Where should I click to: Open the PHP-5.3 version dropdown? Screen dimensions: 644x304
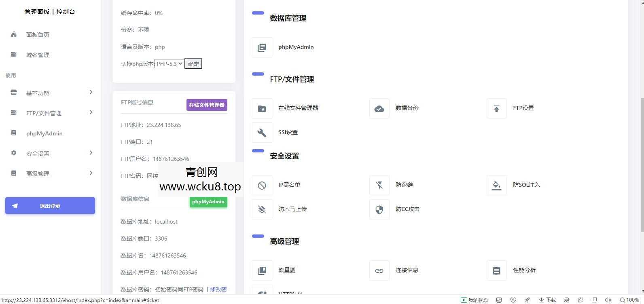169,64
